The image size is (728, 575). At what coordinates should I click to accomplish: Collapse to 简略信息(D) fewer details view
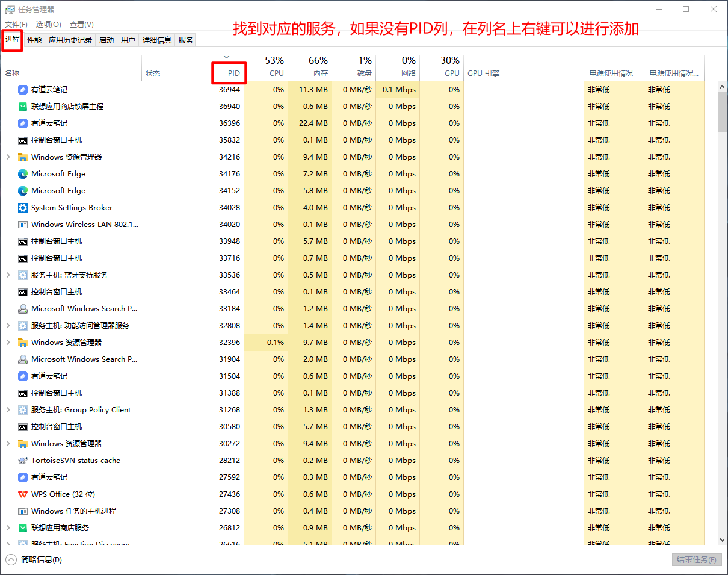click(x=34, y=559)
